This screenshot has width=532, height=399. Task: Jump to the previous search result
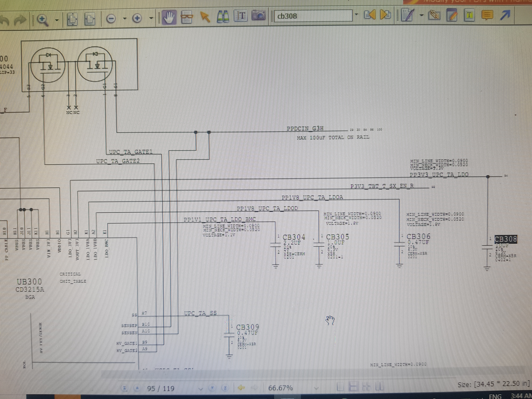(x=369, y=15)
